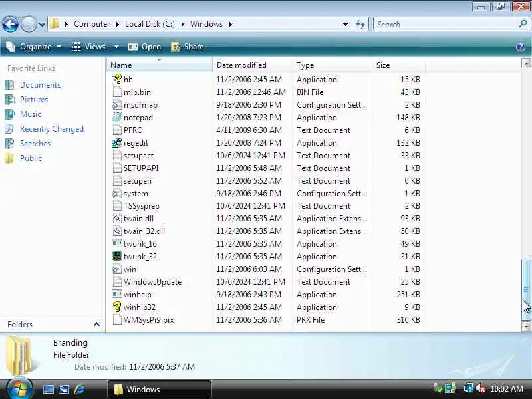Image resolution: width=532 pixels, height=399 pixels.
Task: Click the twain.dll file icon
Action: coord(117,219)
